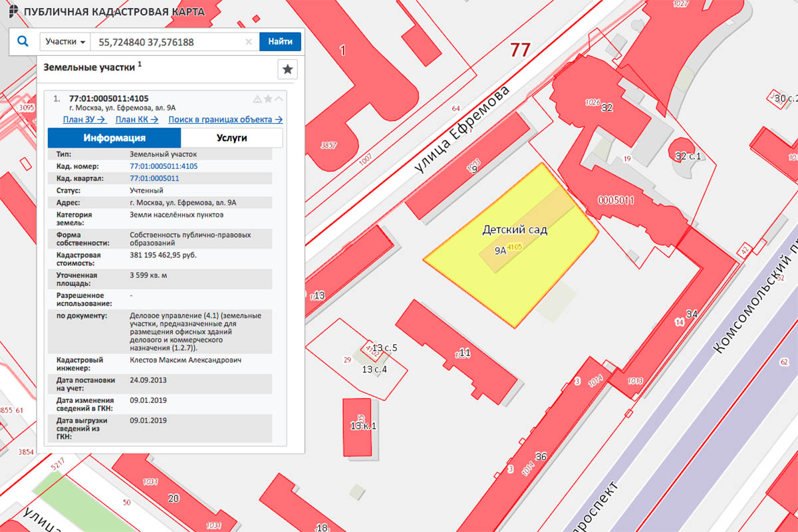
Task: Click the cadastral number link in table
Action: pyautogui.click(x=164, y=166)
